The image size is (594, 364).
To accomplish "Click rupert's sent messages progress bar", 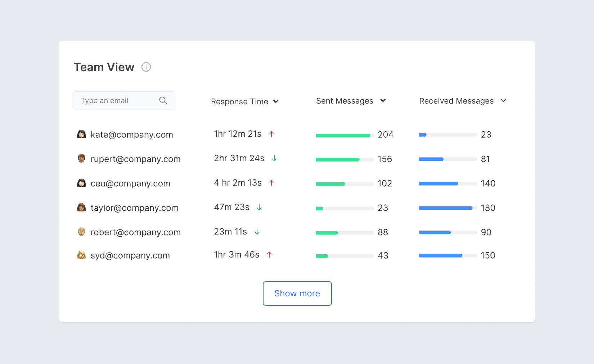I will [345, 159].
